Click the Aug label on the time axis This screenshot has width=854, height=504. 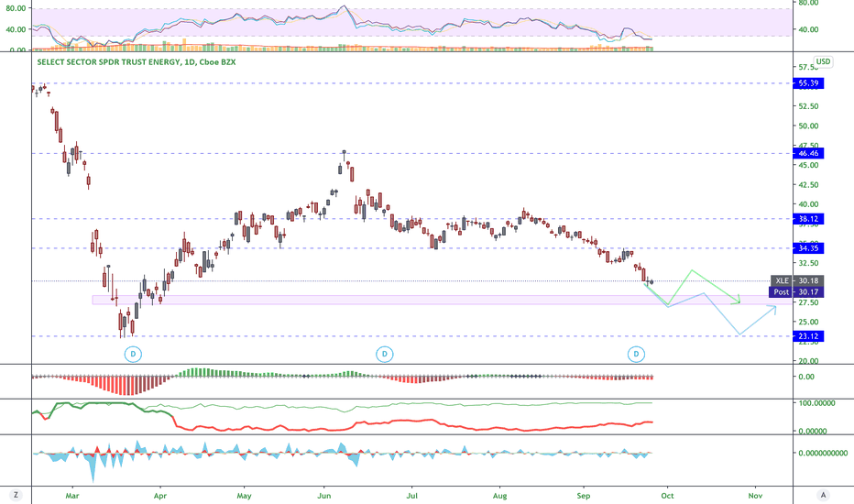click(499, 496)
